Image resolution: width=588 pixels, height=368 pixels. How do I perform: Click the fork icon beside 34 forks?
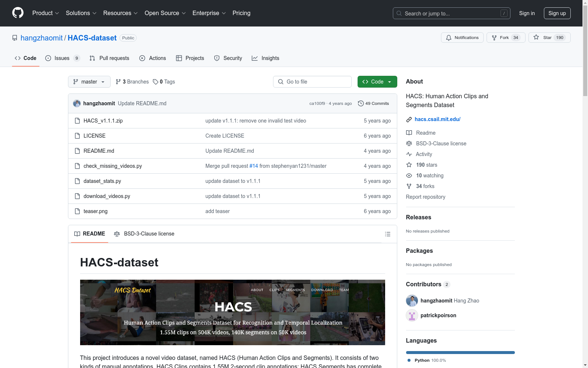coord(409,186)
